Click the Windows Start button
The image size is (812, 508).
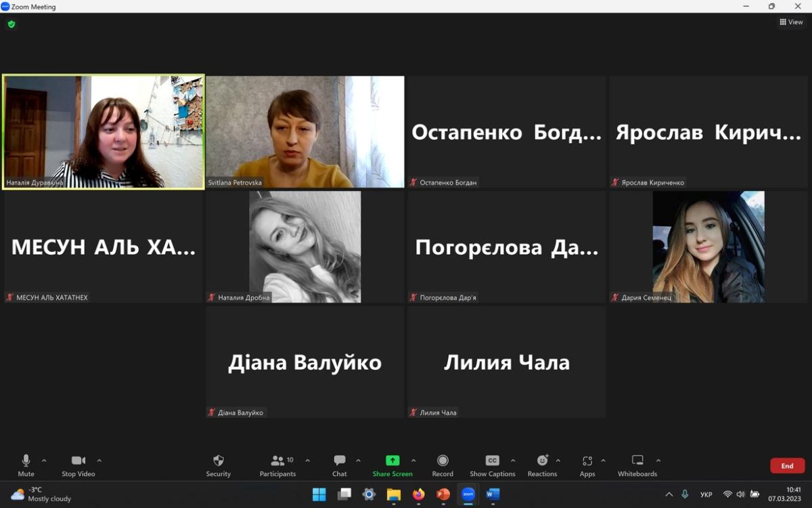(x=319, y=494)
